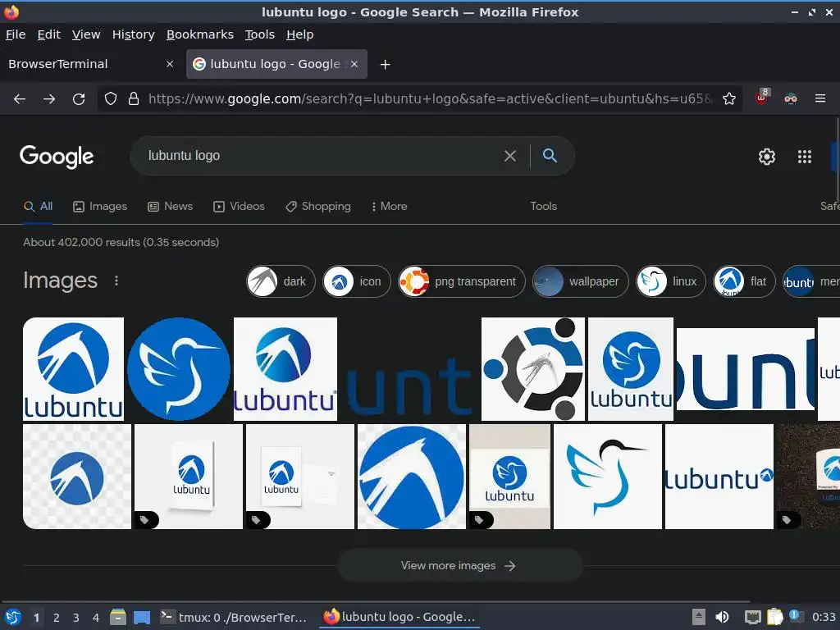Open the blue hummingbird circle image
840x630 pixels.
tap(179, 369)
